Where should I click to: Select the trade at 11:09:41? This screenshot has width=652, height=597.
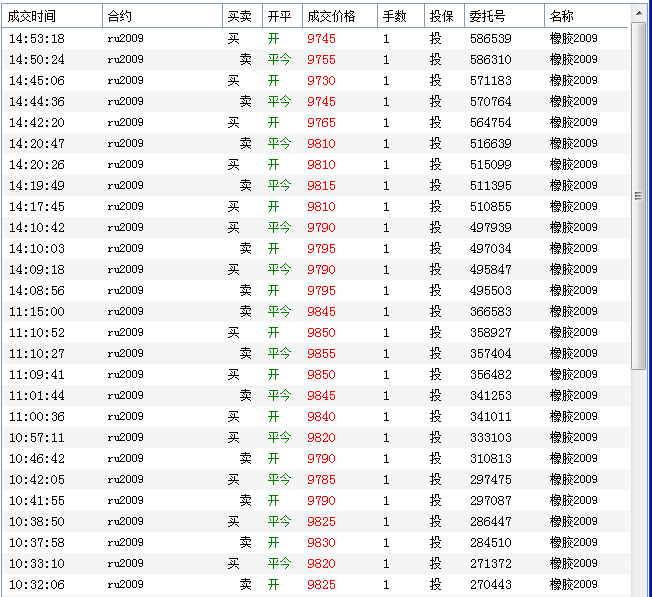[x=316, y=375]
